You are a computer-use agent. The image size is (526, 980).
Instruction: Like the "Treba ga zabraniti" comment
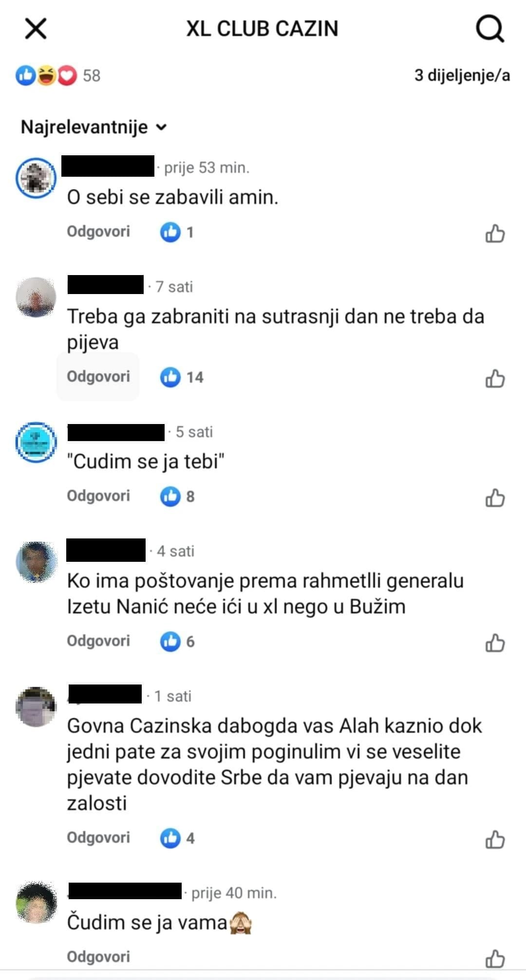pyautogui.click(x=495, y=378)
